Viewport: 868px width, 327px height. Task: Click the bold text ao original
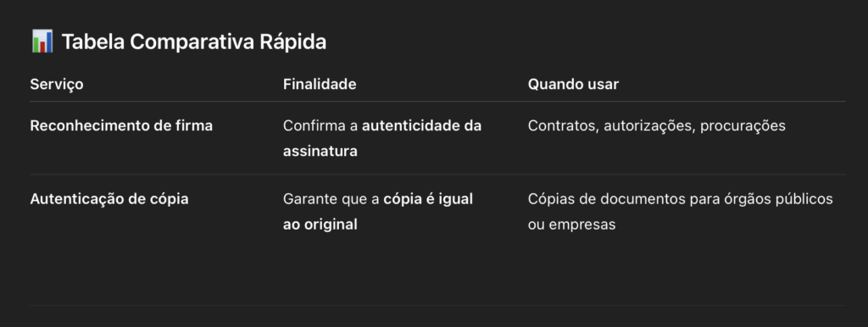(x=320, y=224)
